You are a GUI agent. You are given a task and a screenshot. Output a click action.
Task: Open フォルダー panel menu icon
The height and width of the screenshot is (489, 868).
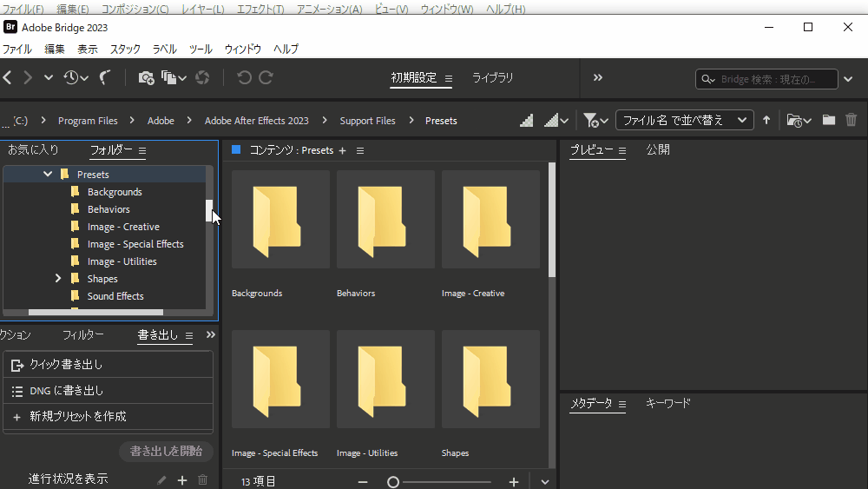pos(142,150)
